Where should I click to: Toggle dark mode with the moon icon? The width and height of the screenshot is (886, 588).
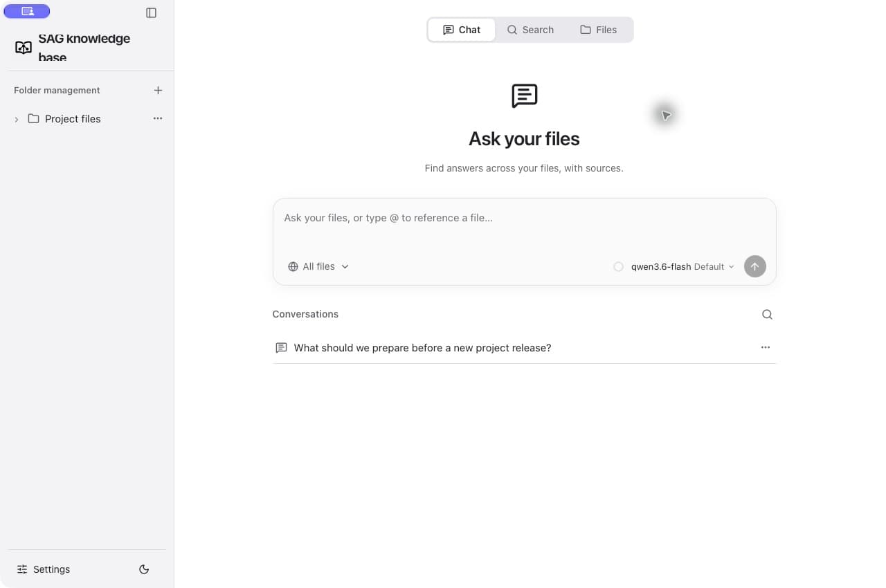(144, 569)
